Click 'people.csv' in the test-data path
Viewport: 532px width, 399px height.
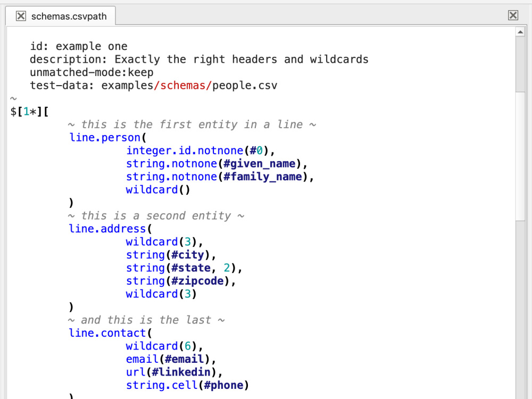click(x=245, y=86)
